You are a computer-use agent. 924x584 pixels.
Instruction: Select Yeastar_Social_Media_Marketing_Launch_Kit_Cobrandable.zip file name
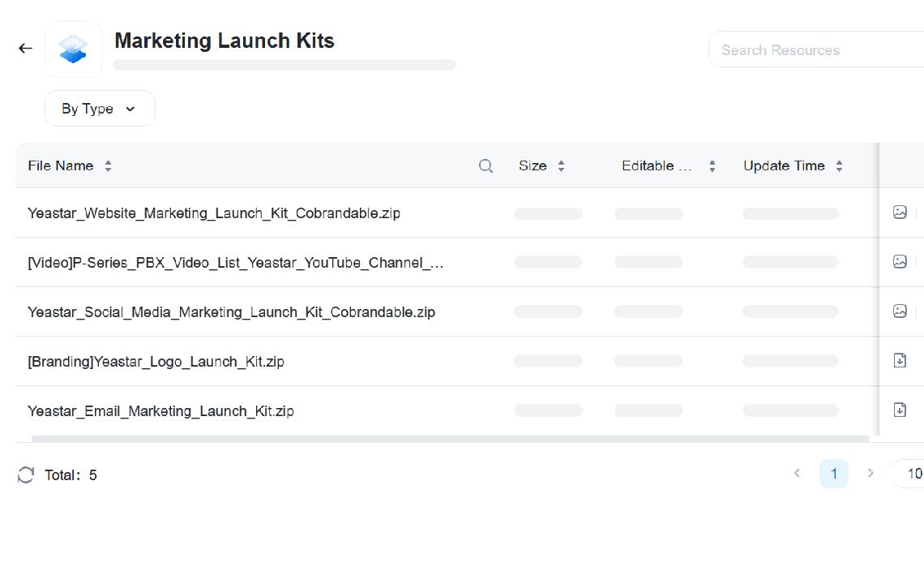(232, 312)
